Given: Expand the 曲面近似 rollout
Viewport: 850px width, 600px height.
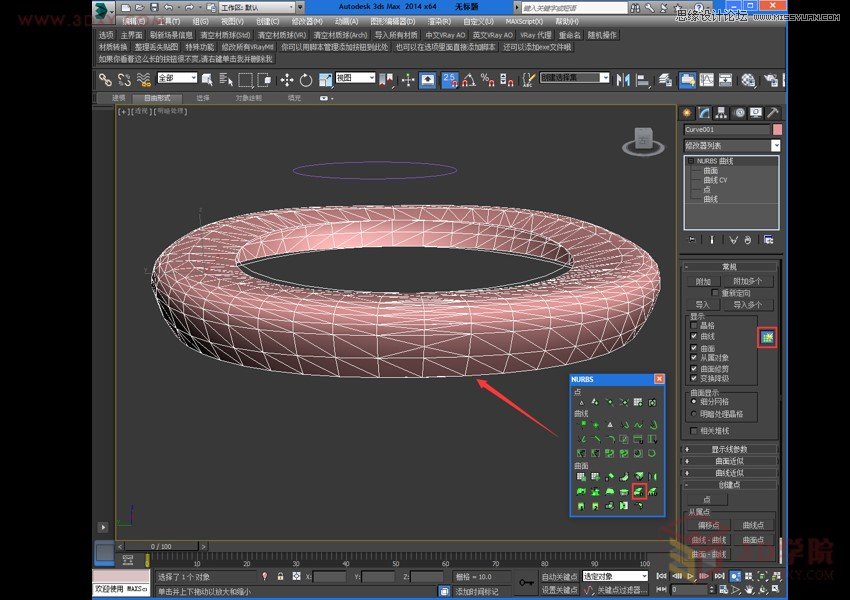Looking at the screenshot, I should tap(730, 461).
